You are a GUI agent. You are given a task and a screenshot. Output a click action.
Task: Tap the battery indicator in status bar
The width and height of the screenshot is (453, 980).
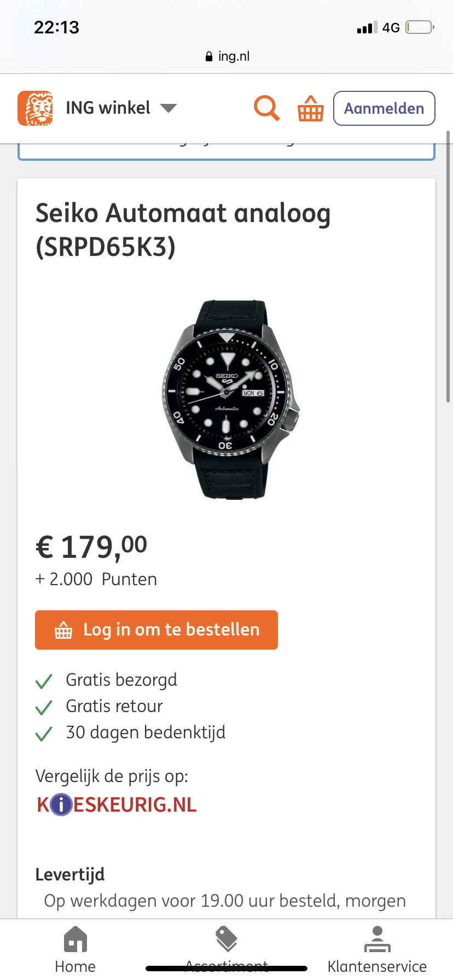[x=419, y=27]
